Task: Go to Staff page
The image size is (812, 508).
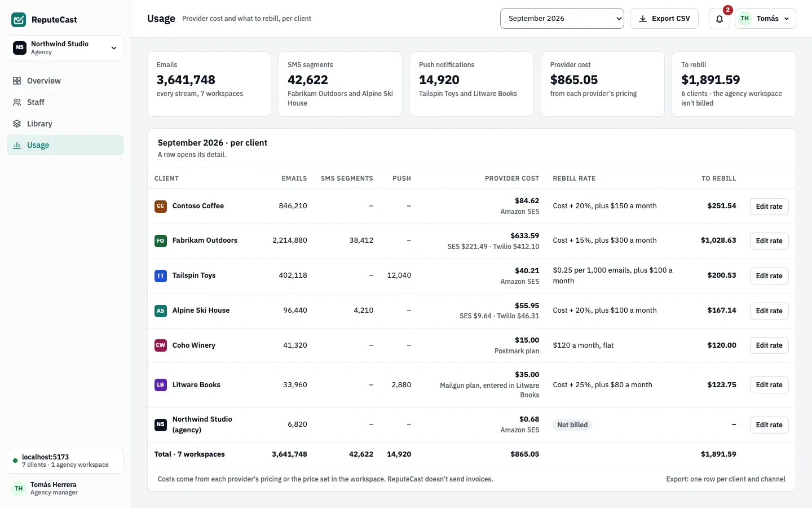Action: [65, 102]
